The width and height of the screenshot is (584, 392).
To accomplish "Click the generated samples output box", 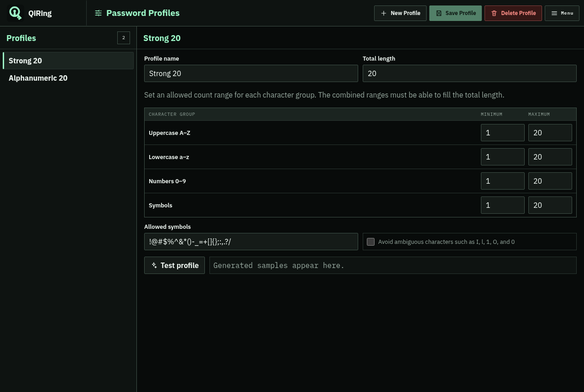I will coord(393,265).
